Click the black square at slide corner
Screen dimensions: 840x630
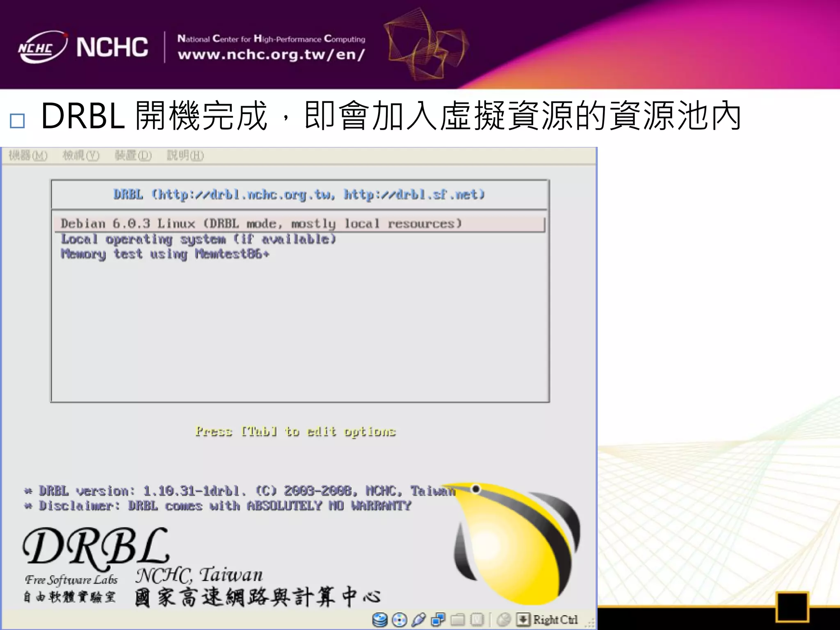tap(792, 607)
